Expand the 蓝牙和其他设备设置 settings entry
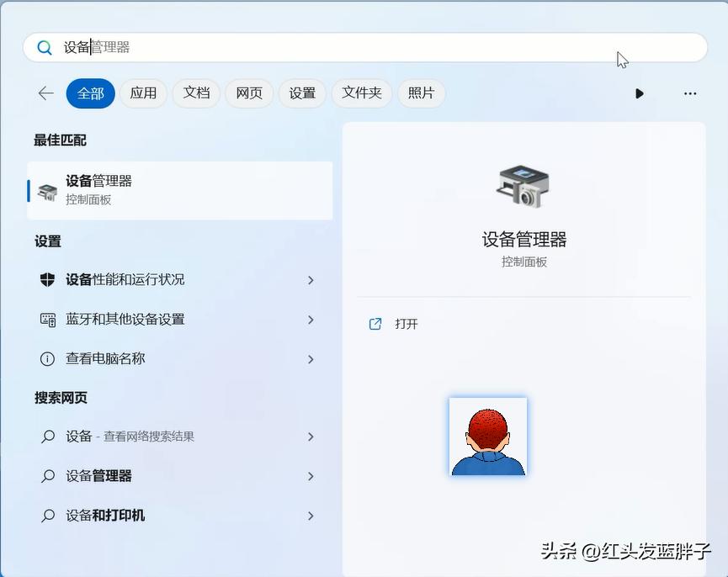The height and width of the screenshot is (577, 728). pos(311,320)
